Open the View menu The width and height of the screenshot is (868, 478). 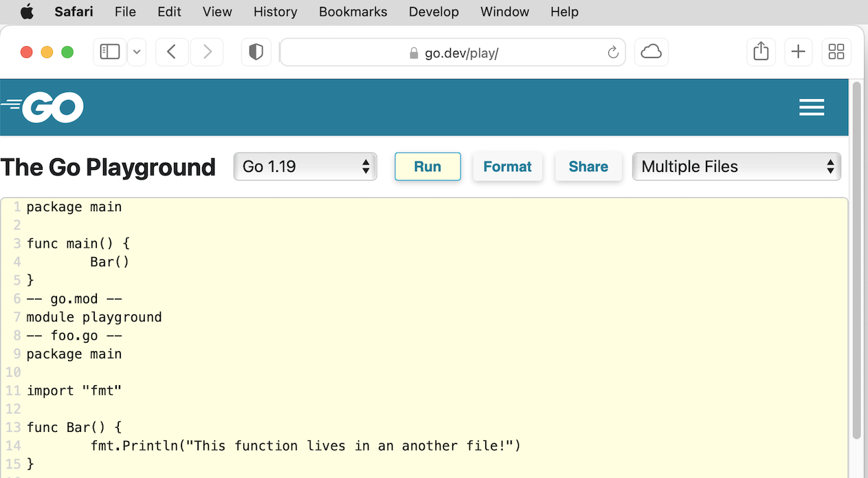[x=217, y=12]
